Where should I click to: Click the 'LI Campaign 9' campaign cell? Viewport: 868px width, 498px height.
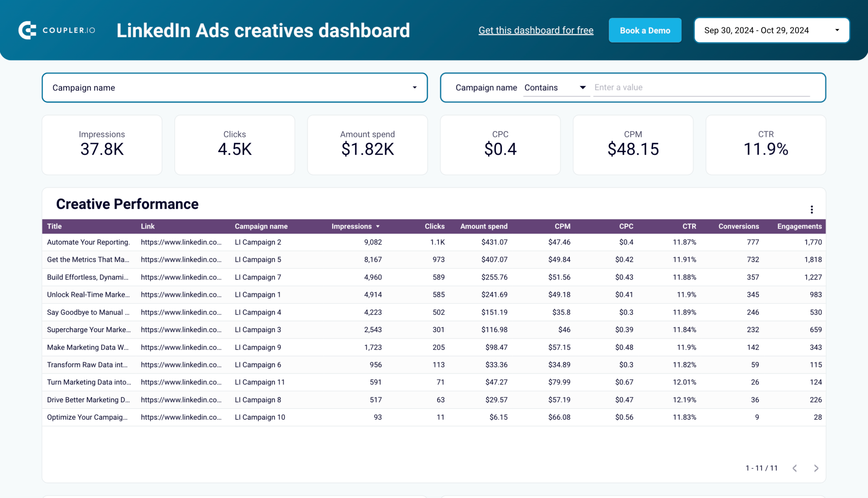coord(258,347)
